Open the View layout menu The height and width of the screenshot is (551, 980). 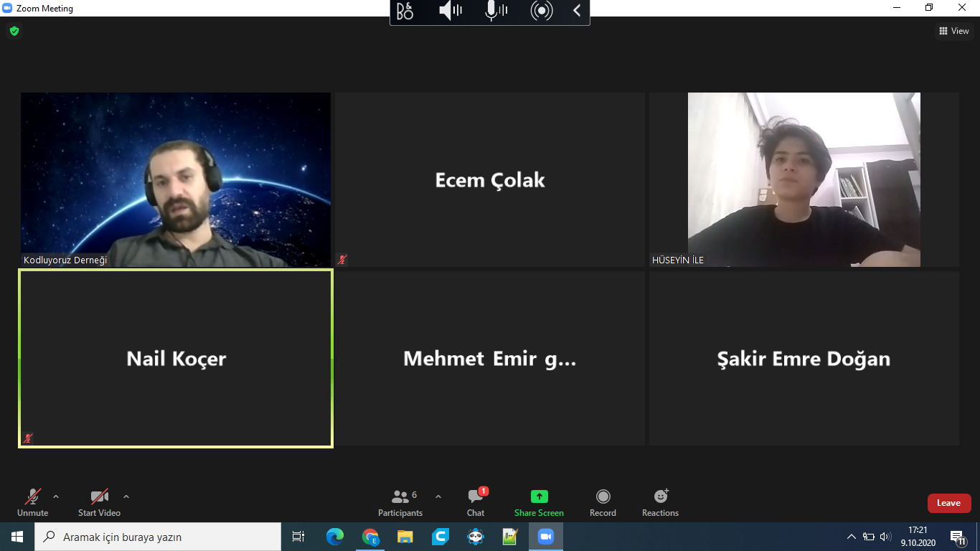pyautogui.click(x=954, y=31)
